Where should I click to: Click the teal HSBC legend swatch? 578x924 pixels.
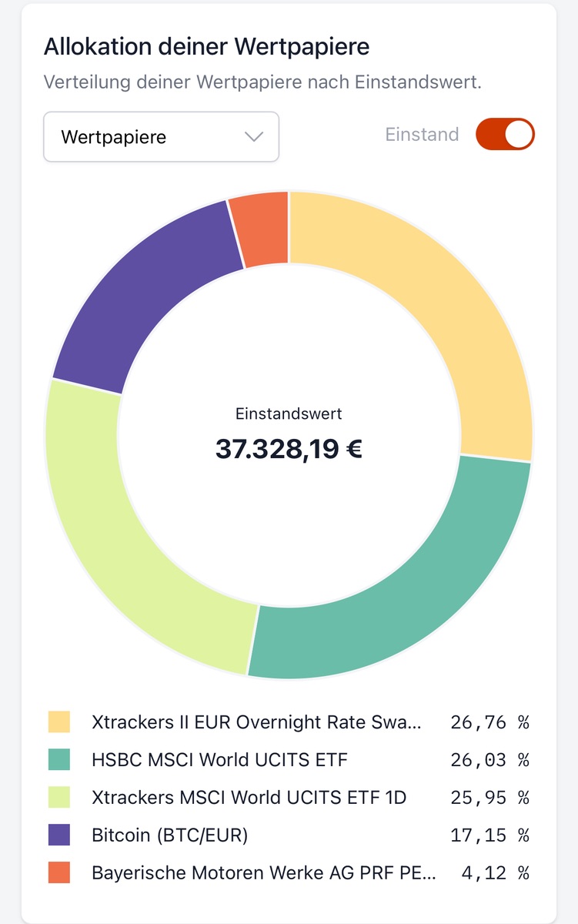58,760
